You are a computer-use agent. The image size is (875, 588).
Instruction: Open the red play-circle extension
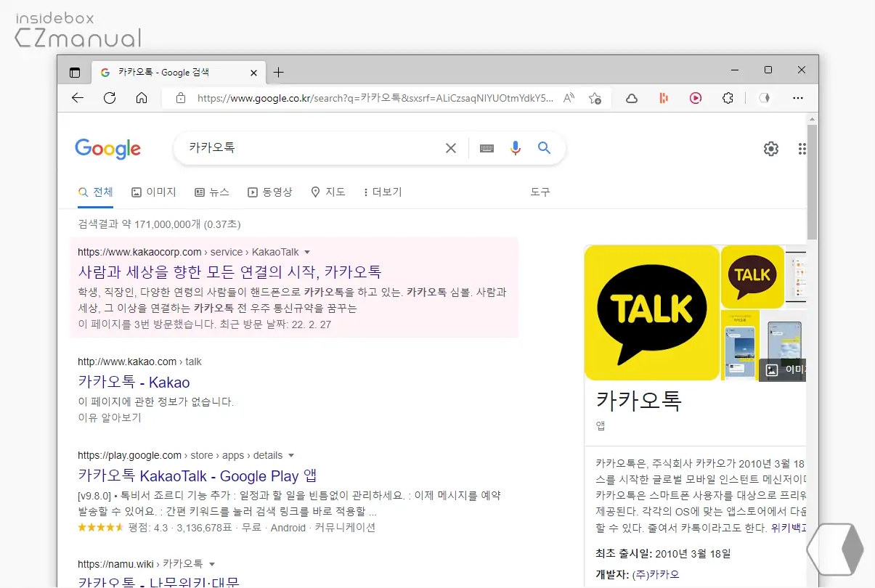click(x=696, y=98)
